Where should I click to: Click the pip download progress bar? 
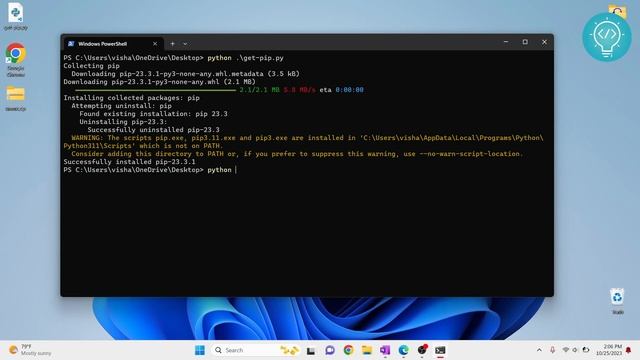pos(156,90)
